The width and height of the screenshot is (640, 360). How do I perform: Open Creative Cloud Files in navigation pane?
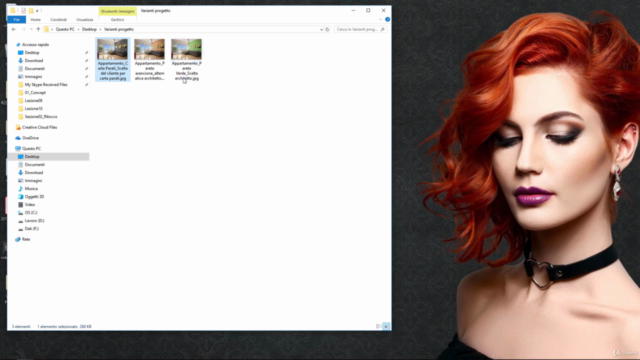coord(39,127)
